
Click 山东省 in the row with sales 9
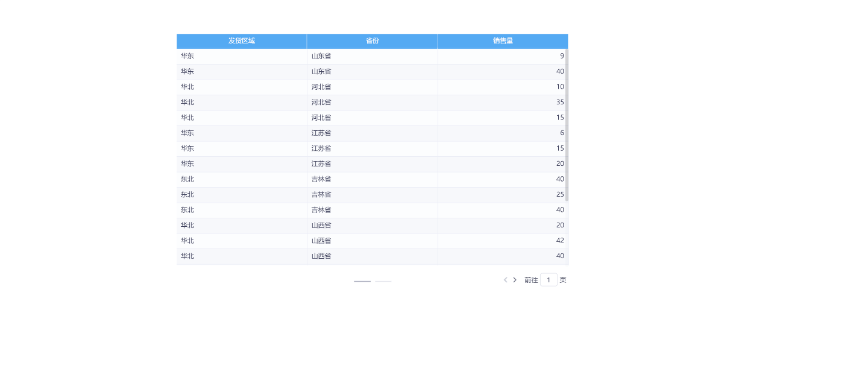click(321, 56)
